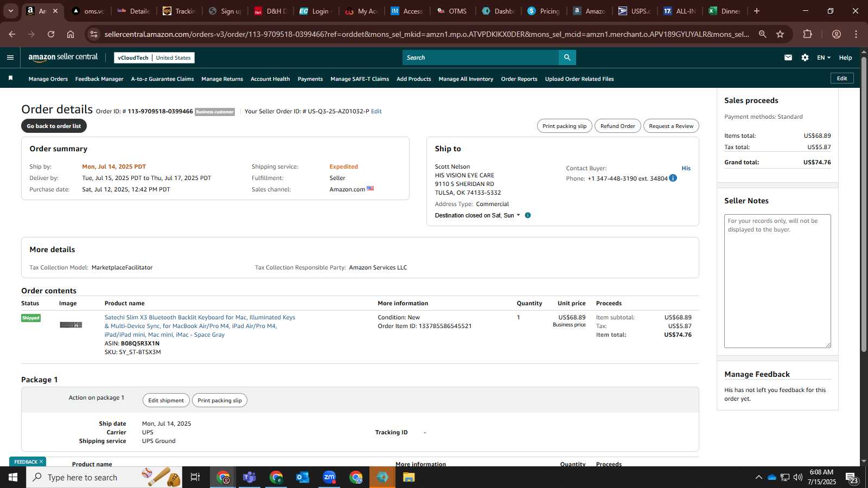Open the settings gear icon
Image resolution: width=868 pixels, height=488 pixels.
805,57
